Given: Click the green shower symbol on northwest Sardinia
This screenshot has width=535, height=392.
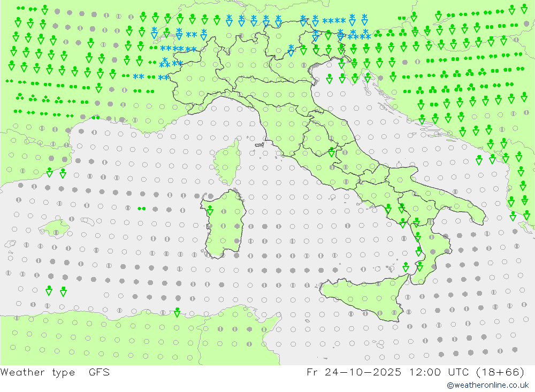Looking at the screenshot, I should click(210, 210).
